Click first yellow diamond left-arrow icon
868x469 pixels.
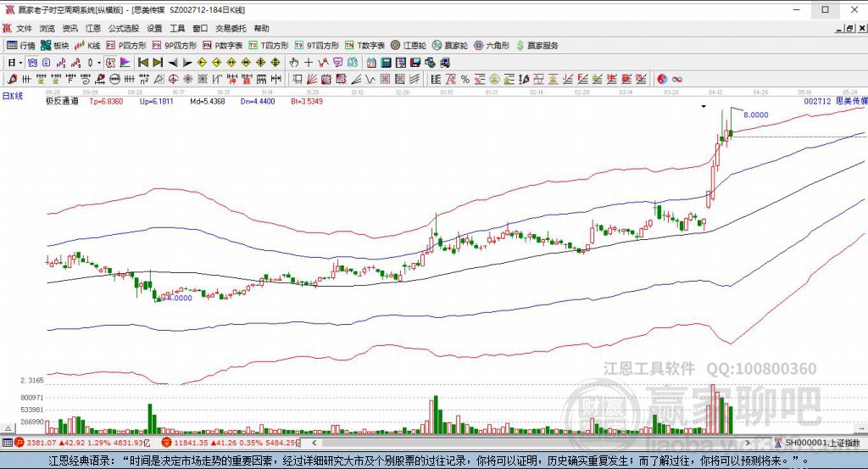point(202,63)
